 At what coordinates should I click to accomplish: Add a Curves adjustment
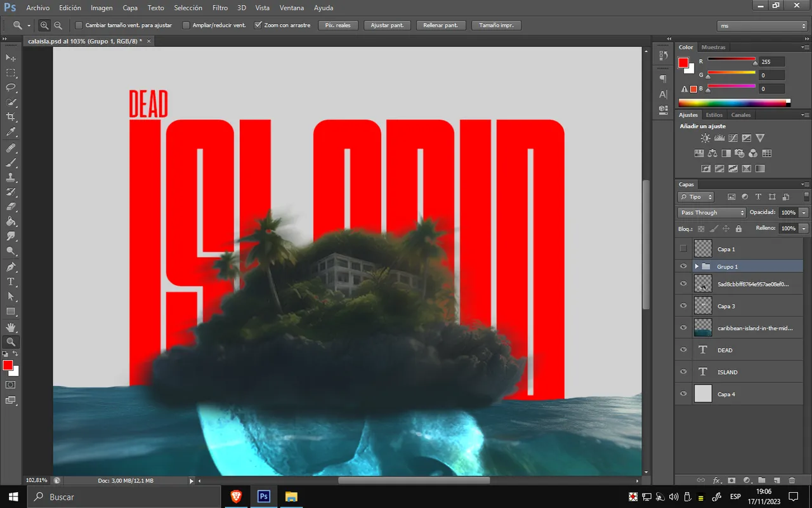(733, 138)
